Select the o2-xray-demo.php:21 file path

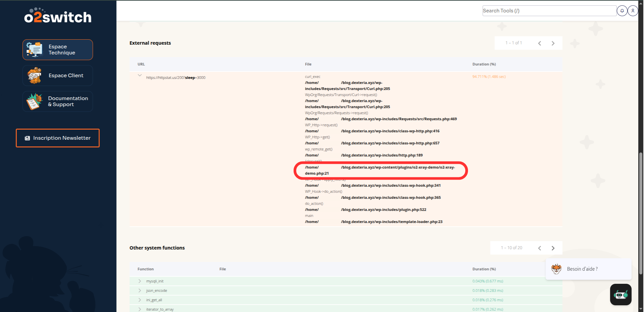point(380,170)
